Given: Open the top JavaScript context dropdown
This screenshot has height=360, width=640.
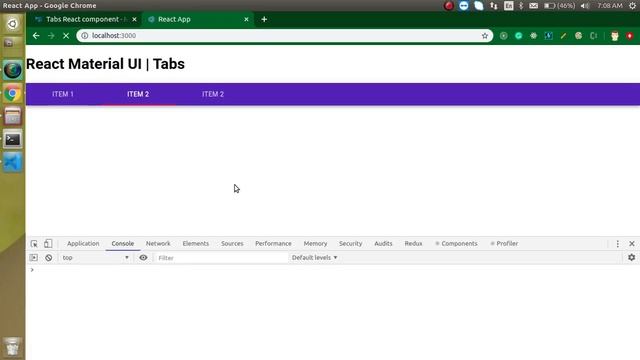Looking at the screenshot, I should (x=95, y=258).
